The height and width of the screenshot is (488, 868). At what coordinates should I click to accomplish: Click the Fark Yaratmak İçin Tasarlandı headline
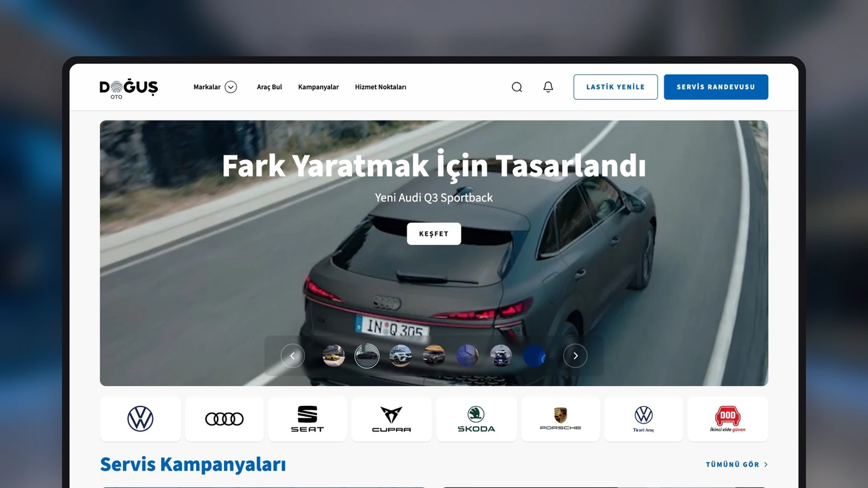(x=434, y=165)
